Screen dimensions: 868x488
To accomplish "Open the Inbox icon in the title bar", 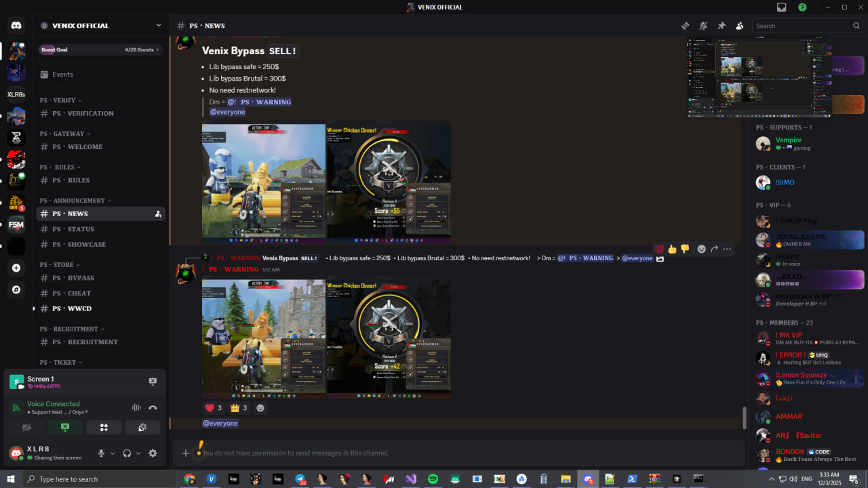I will (782, 7).
